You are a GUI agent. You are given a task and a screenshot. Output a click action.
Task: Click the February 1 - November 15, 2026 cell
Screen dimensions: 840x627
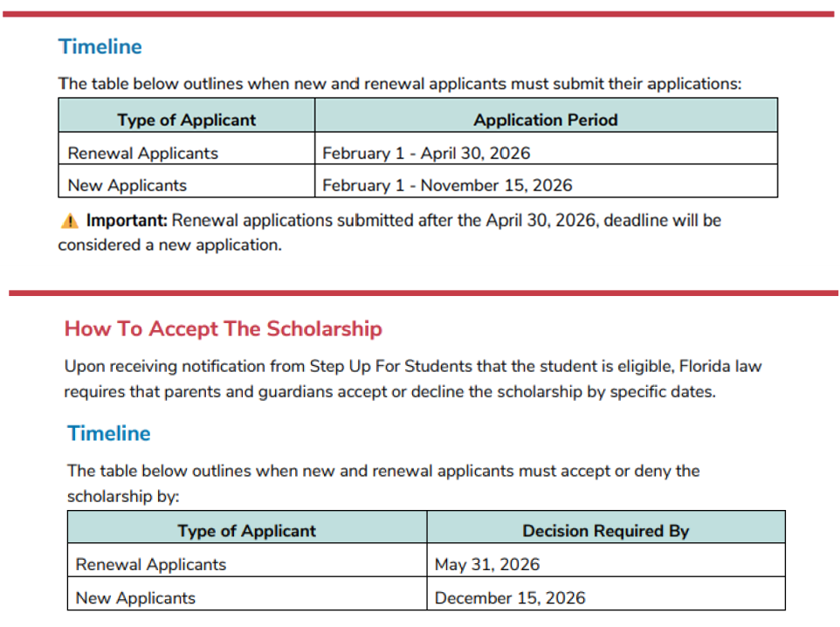[447, 185]
